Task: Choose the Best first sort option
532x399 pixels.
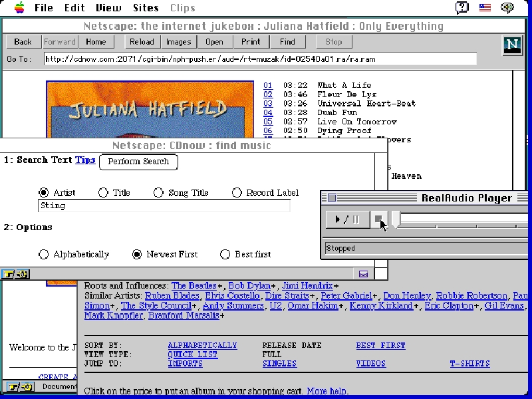Action: pos(225,254)
